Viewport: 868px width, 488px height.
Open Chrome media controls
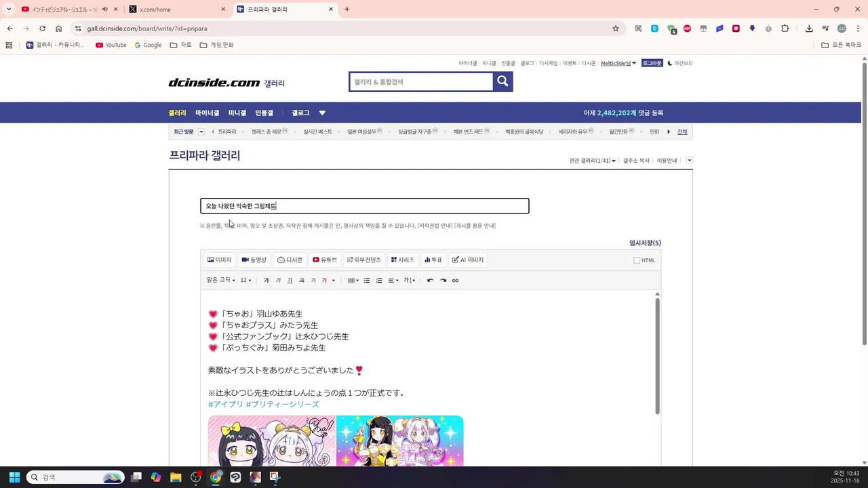[825, 28]
